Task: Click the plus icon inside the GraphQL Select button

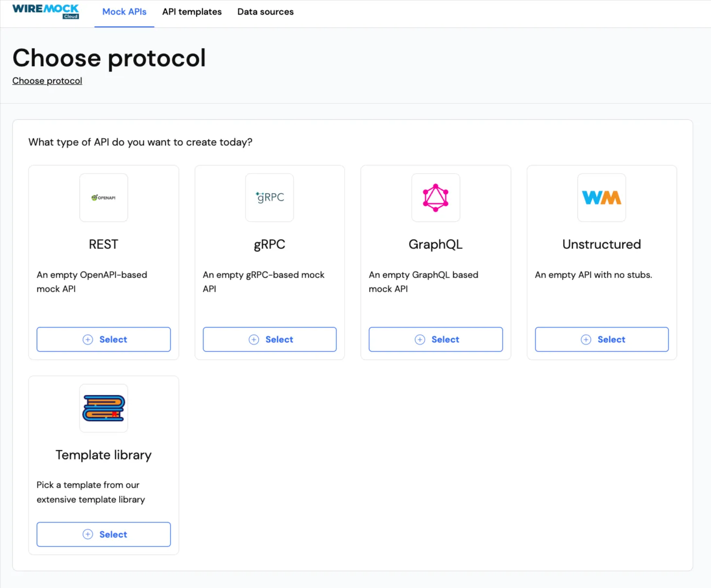Action: (x=420, y=339)
